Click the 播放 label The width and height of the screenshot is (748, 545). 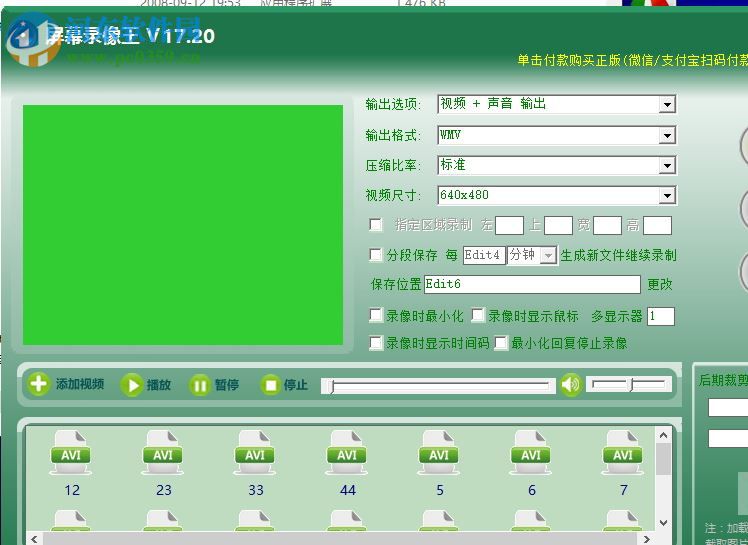click(x=159, y=385)
